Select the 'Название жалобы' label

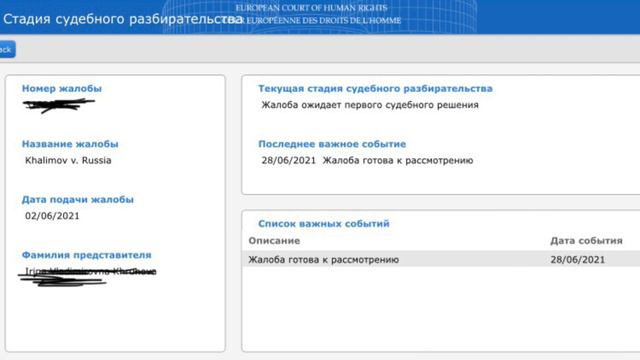(x=70, y=144)
